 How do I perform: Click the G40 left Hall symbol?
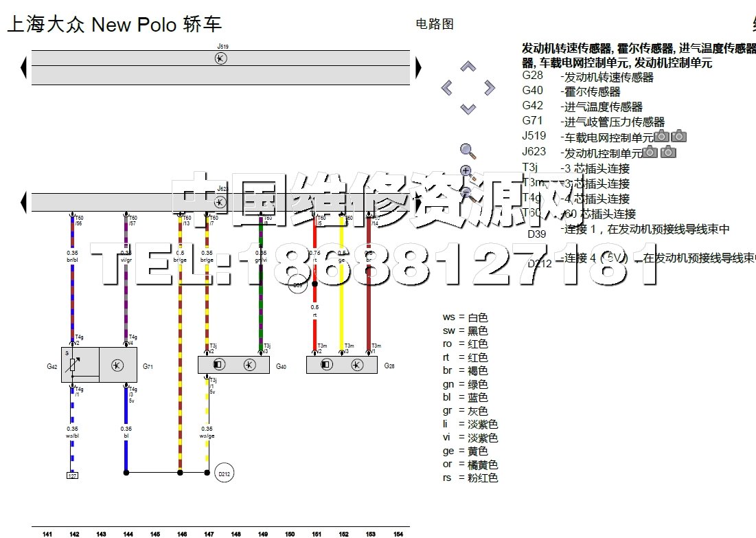click(219, 364)
